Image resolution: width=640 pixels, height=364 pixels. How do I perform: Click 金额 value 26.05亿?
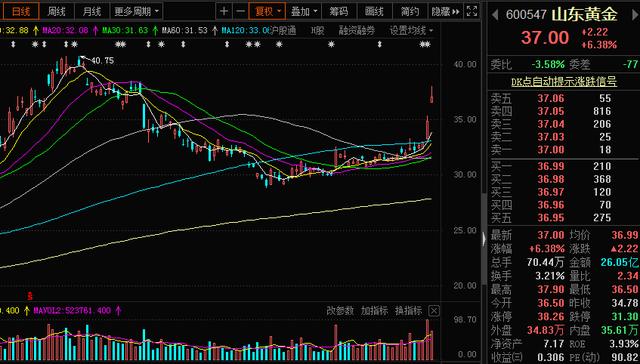click(x=619, y=262)
